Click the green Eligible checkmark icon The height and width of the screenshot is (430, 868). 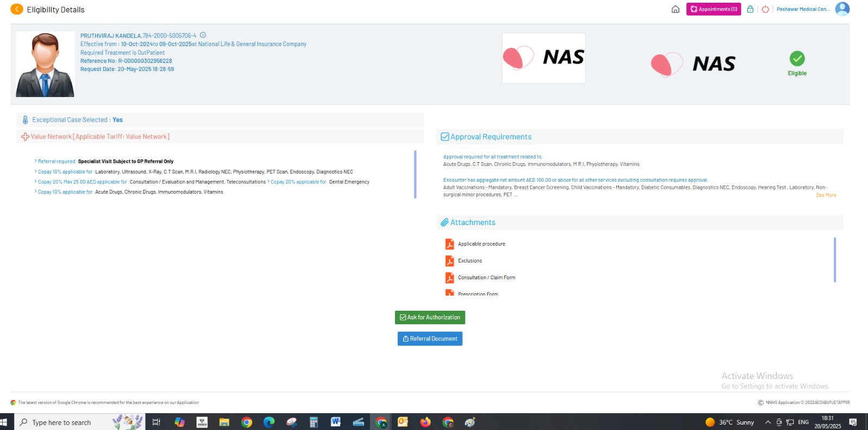[797, 58]
